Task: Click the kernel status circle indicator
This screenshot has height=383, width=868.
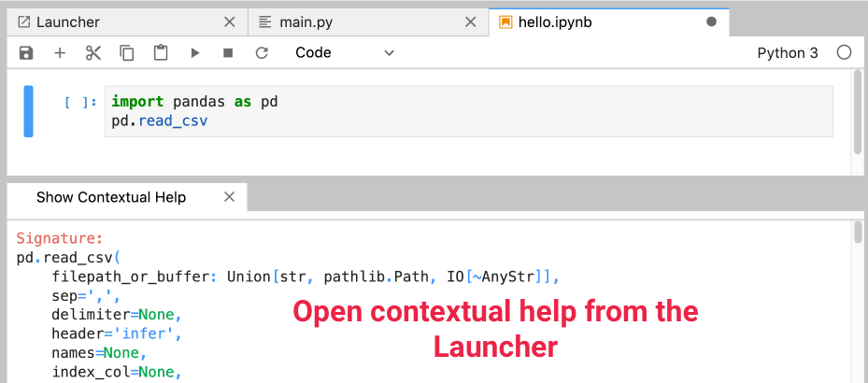Action: 844,53
